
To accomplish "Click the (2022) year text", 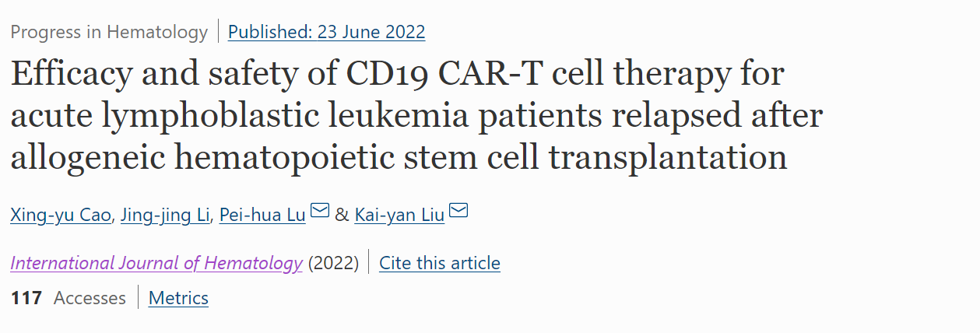I will coord(333,263).
